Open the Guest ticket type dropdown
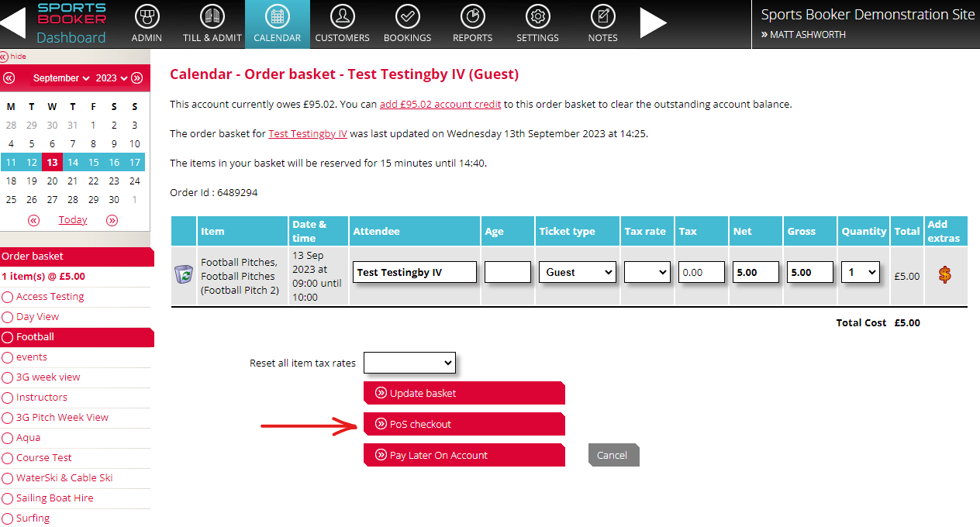Viewport: 980px width, 527px height. click(x=577, y=272)
